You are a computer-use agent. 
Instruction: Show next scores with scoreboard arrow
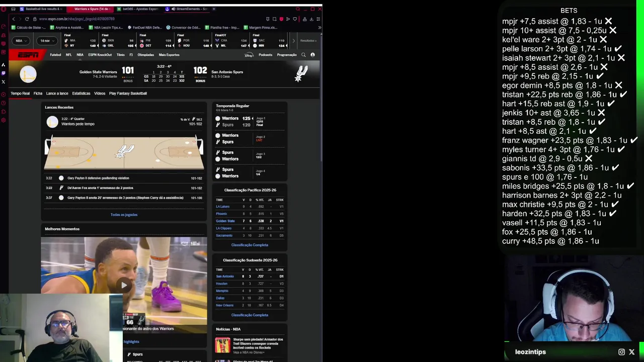(294, 41)
